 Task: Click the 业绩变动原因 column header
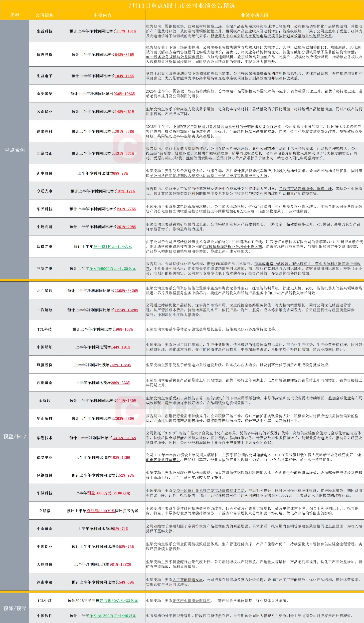click(254, 15)
